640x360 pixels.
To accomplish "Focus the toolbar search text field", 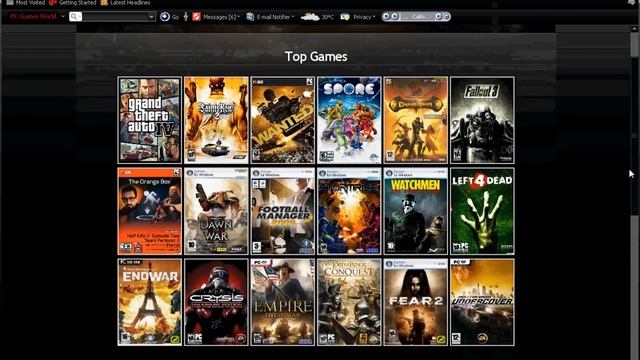I will pos(116,17).
